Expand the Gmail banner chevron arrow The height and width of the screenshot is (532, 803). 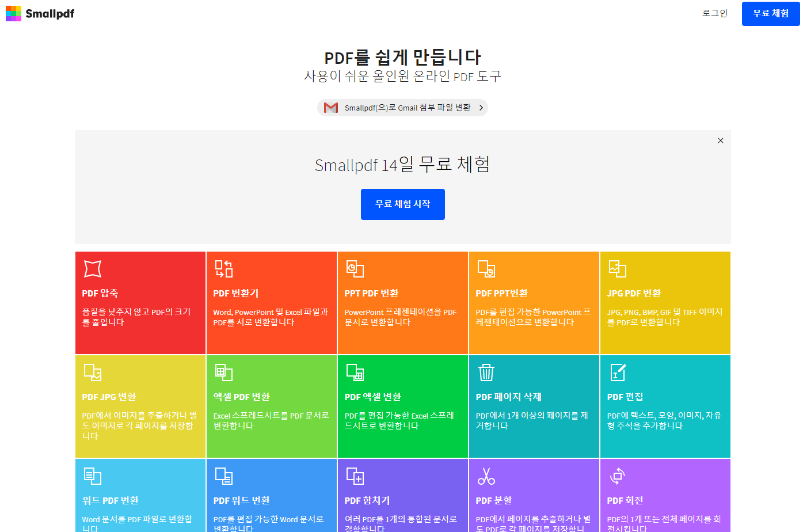tap(481, 108)
